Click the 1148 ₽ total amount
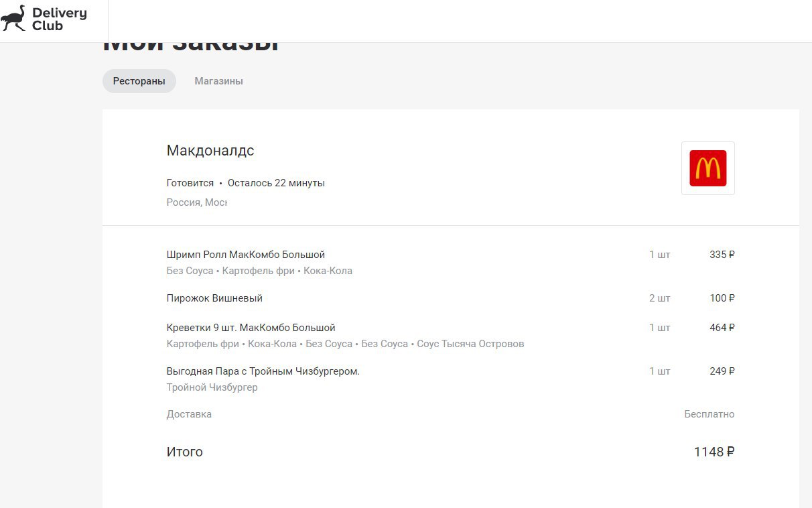The image size is (812, 508). (714, 452)
